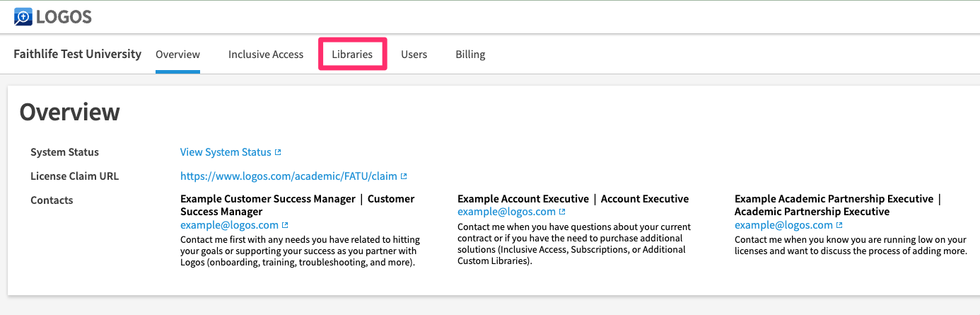Click the onboarding, training, troubleshooting description
980x315 pixels.
click(x=301, y=251)
